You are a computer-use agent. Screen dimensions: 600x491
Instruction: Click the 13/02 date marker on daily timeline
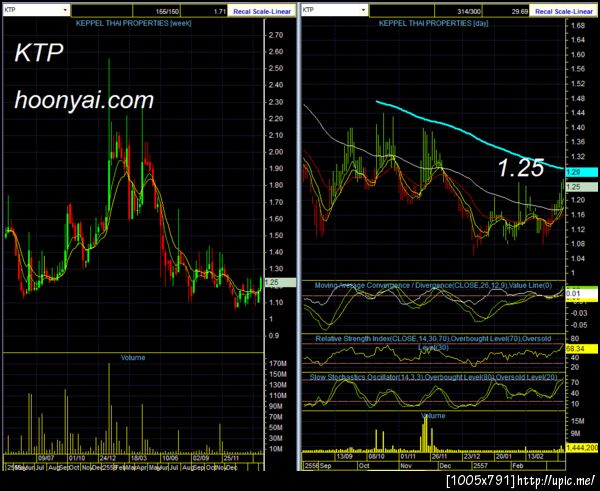coord(535,456)
